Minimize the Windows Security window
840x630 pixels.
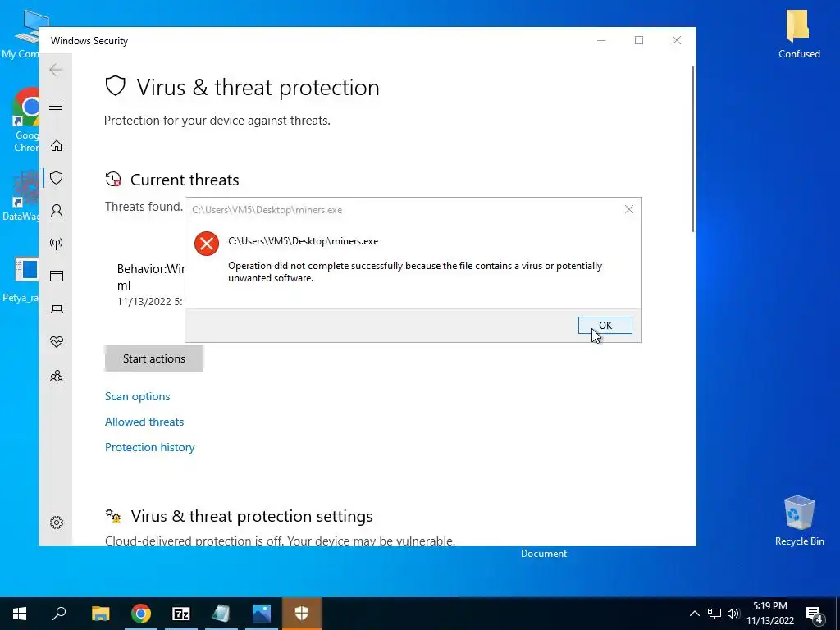coord(601,40)
